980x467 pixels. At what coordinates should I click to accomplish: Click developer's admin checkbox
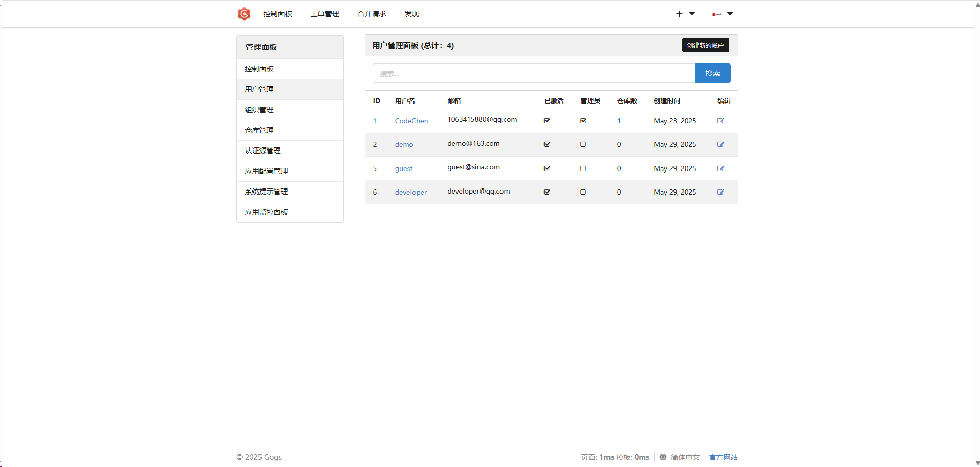[583, 192]
